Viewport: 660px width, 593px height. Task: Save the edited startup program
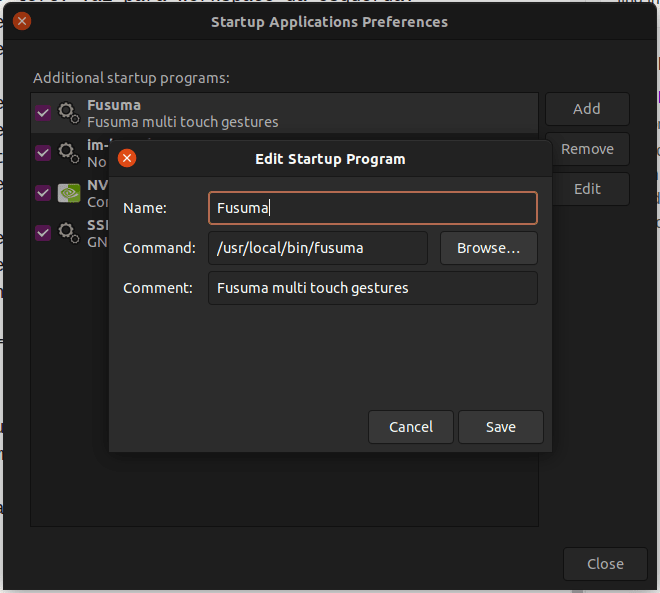coord(501,427)
